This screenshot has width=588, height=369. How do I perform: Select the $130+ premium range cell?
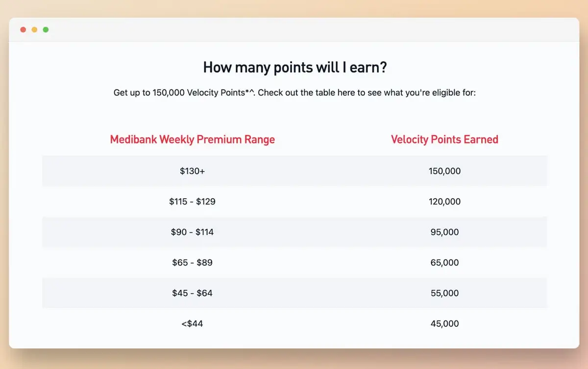click(x=192, y=171)
